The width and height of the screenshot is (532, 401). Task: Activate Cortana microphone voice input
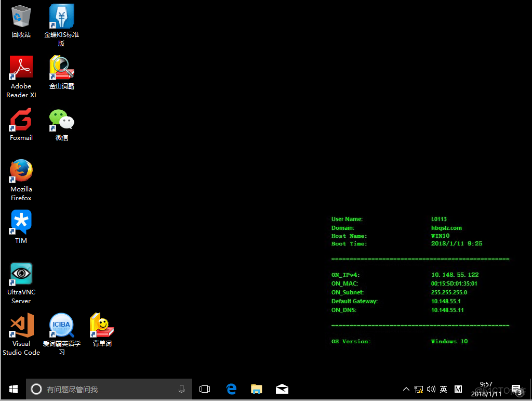click(x=181, y=389)
